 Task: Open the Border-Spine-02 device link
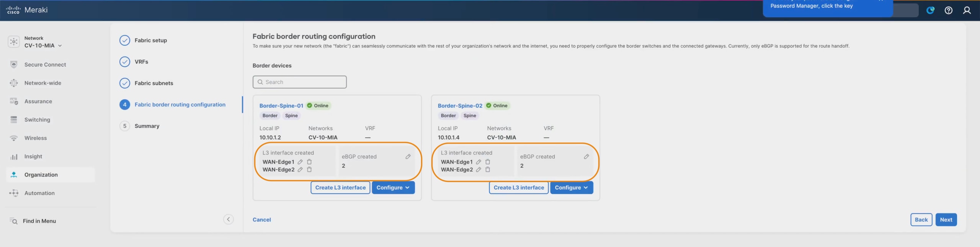click(460, 106)
